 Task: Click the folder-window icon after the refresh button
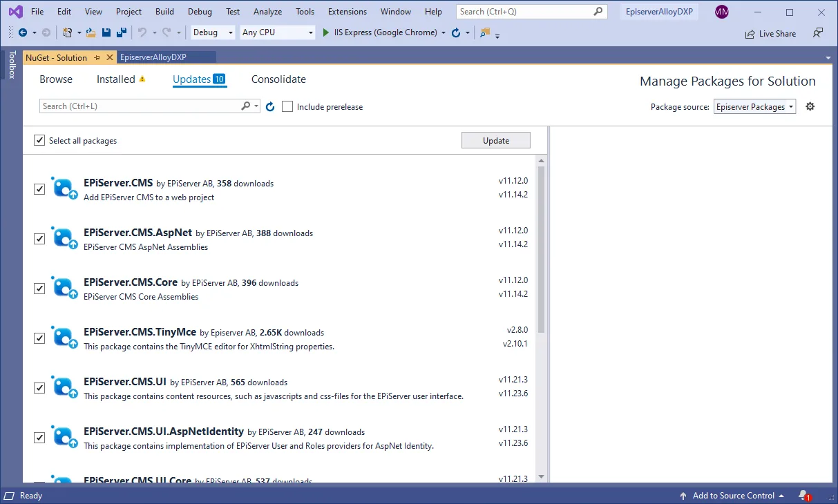point(485,32)
